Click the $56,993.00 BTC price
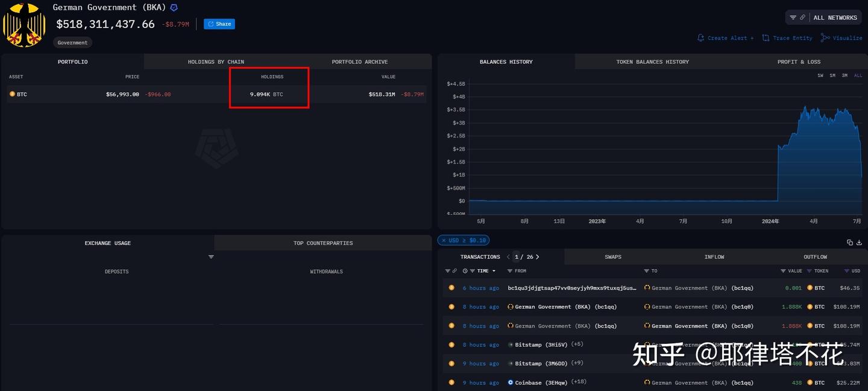Image resolution: width=868 pixels, height=391 pixels. (122, 94)
